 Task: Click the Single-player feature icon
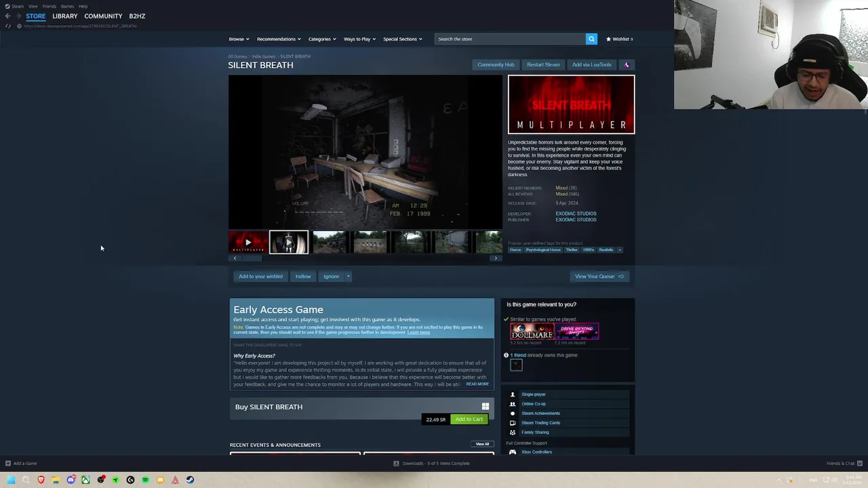coord(513,394)
